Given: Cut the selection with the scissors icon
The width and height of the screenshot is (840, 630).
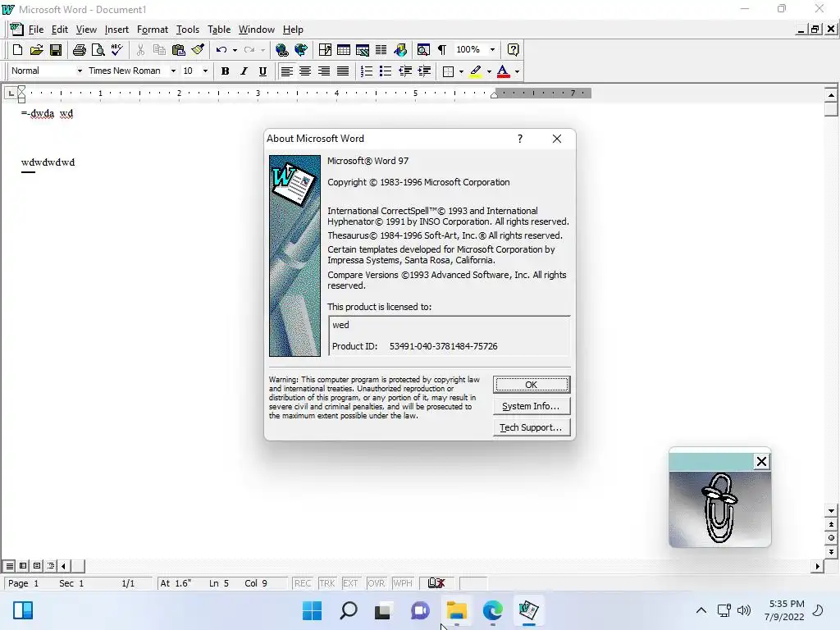Looking at the screenshot, I should coord(140,50).
